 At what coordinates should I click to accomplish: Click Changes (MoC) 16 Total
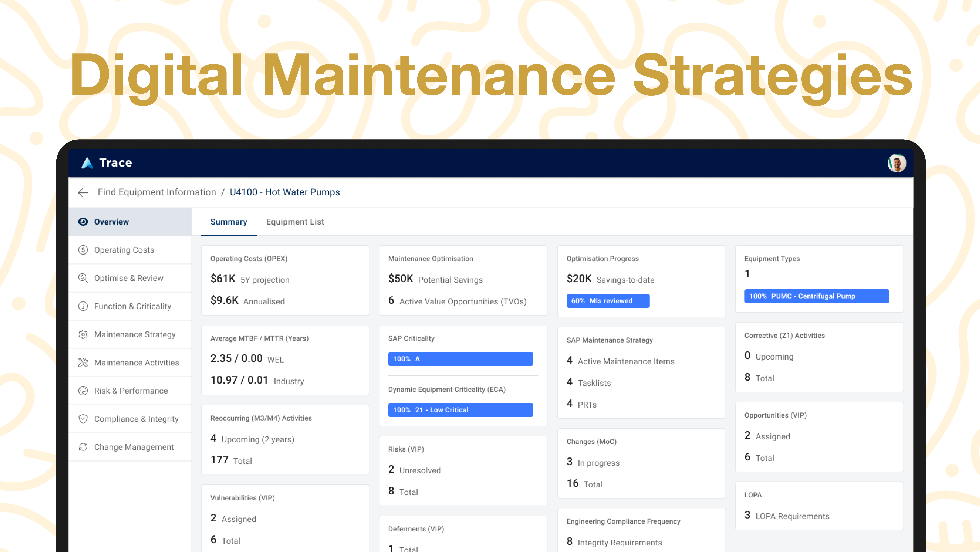(x=584, y=484)
